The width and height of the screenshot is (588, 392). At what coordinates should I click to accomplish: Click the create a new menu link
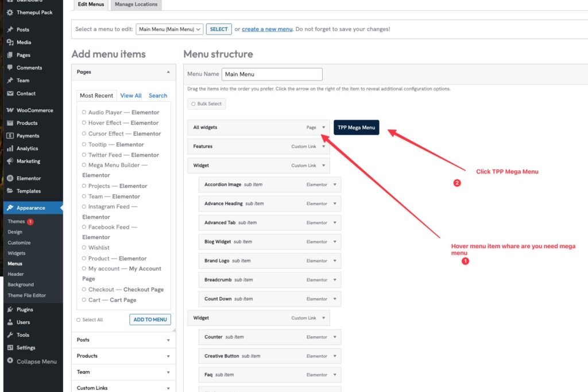(267, 29)
